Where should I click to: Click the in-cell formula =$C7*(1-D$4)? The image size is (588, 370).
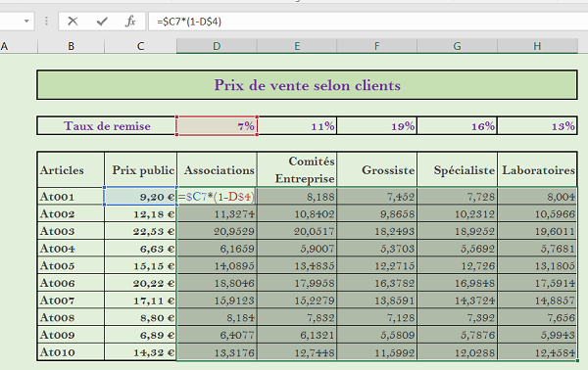(217, 196)
